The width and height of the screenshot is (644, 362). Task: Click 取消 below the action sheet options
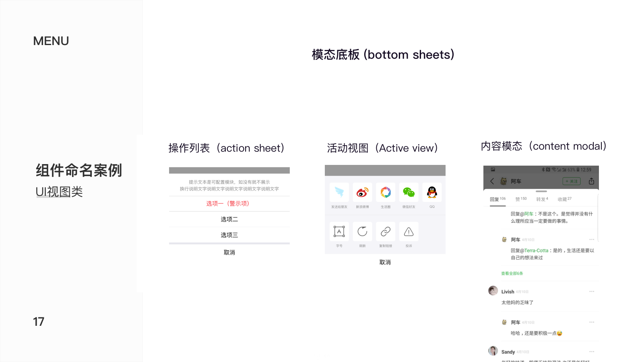point(229,253)
